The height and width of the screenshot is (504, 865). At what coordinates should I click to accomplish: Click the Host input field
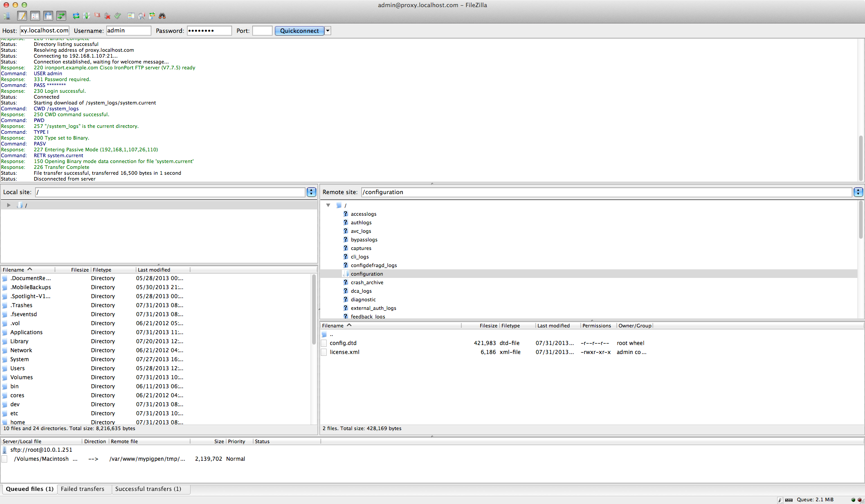[x=44, y=31]
